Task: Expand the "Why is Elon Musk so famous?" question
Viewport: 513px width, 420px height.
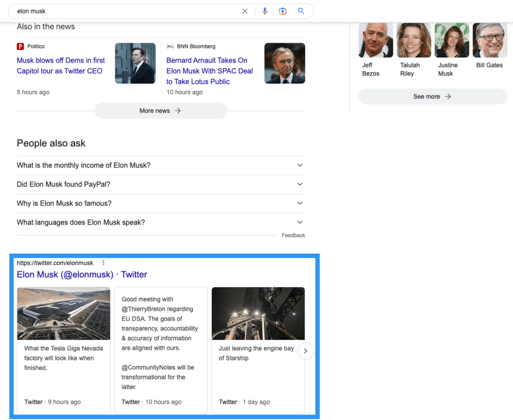Action: click(x=161, y=203)
